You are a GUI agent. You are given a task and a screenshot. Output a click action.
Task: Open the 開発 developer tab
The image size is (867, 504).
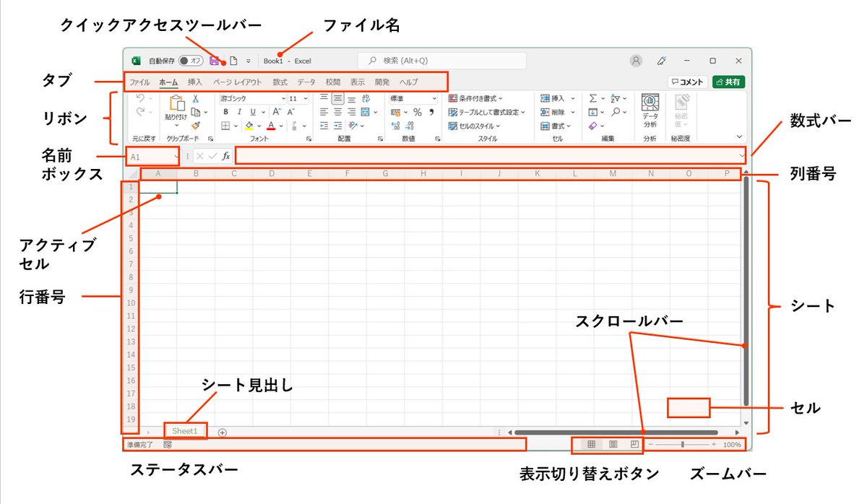pos(382,82)
